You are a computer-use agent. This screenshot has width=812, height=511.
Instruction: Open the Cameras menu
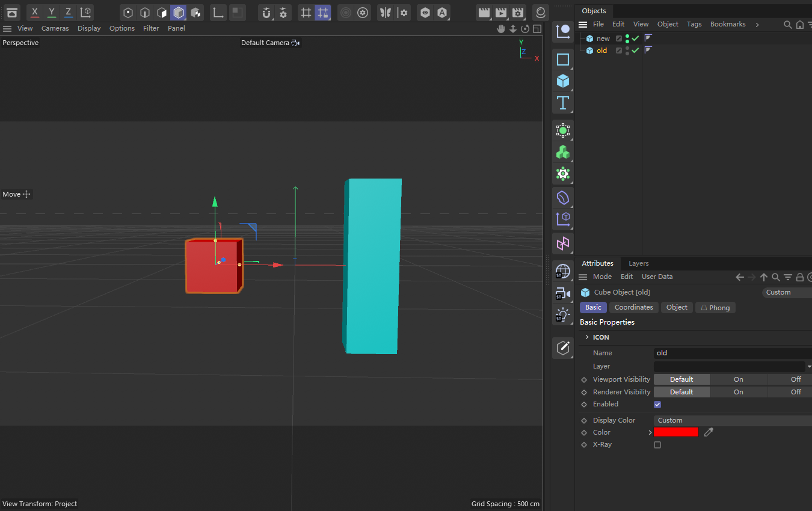tap(55, 28)
